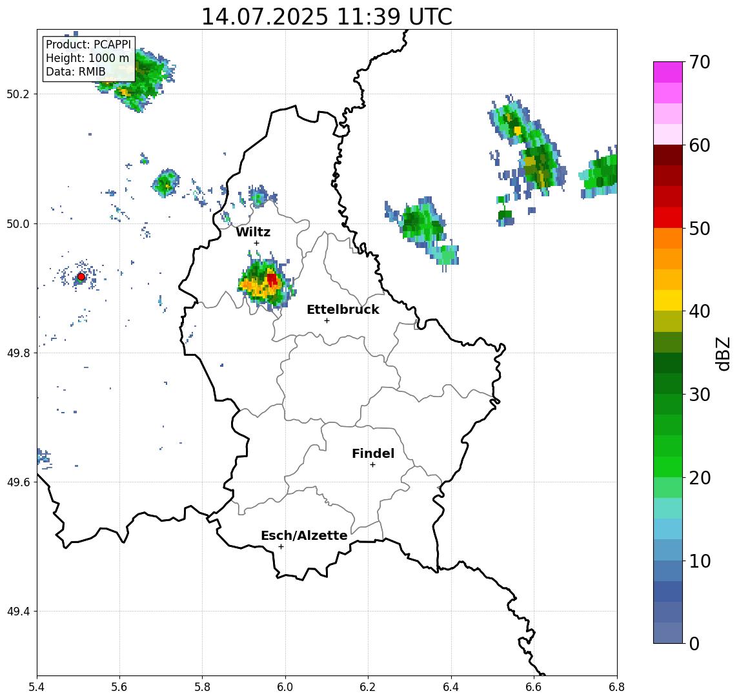
Task: Click the Esch/Alzette city label
Action: click(304, 535)
